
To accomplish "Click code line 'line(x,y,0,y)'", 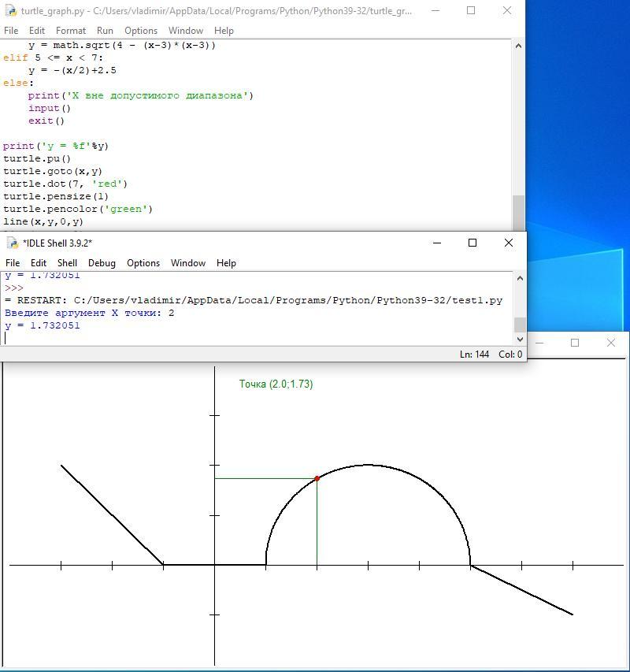I will [x=43, y=221].
